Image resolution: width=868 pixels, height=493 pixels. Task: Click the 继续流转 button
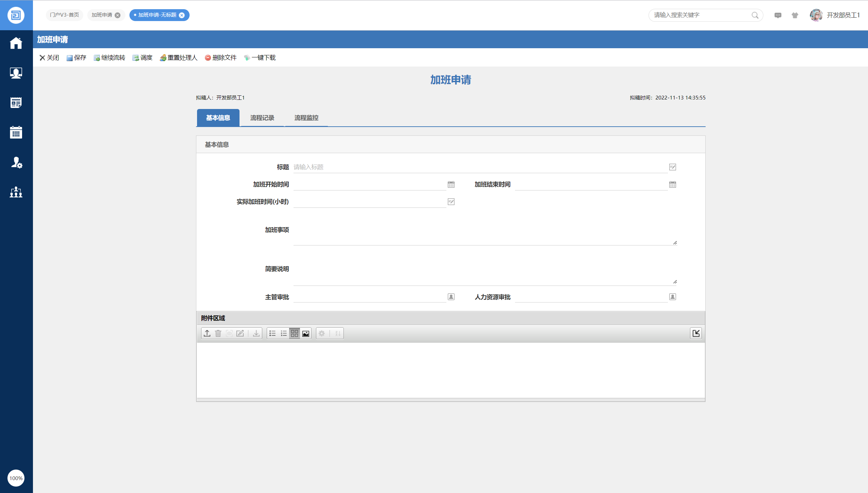(109, 58)
